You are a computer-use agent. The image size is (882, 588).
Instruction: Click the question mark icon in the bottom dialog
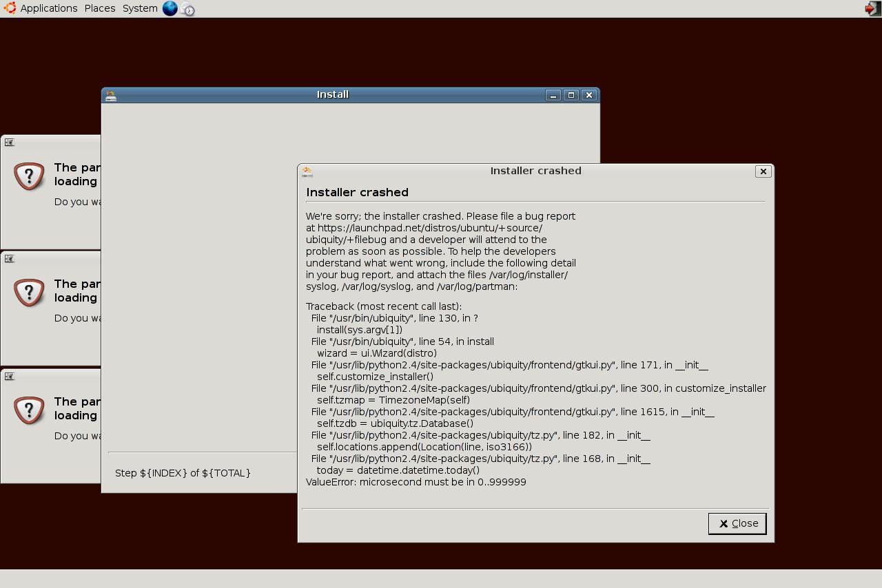(x=29, y=411)
